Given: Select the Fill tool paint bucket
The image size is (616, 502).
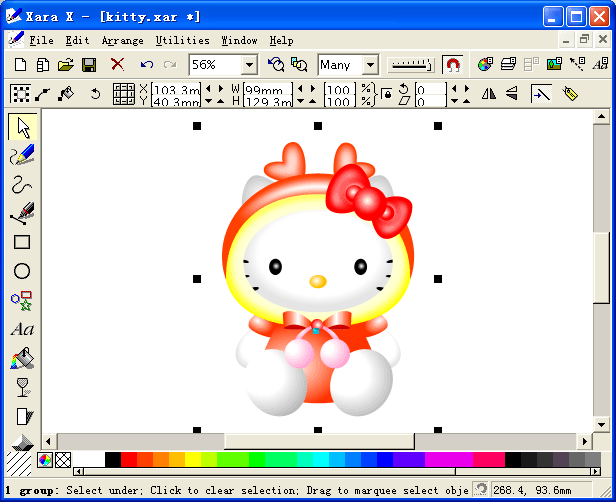Looking at the screenshot, I should click(x=22, y=358).
